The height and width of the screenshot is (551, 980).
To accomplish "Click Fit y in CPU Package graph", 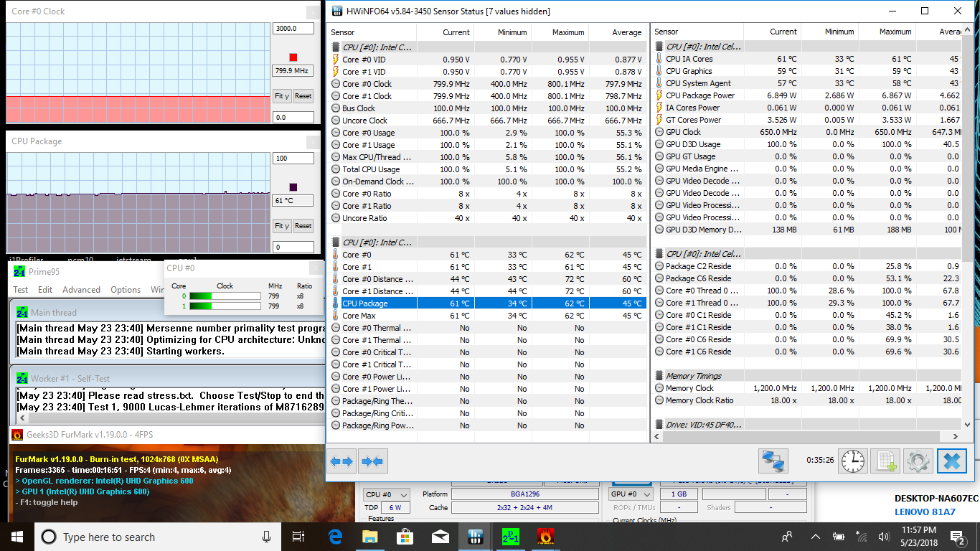I will click(282, 226).
